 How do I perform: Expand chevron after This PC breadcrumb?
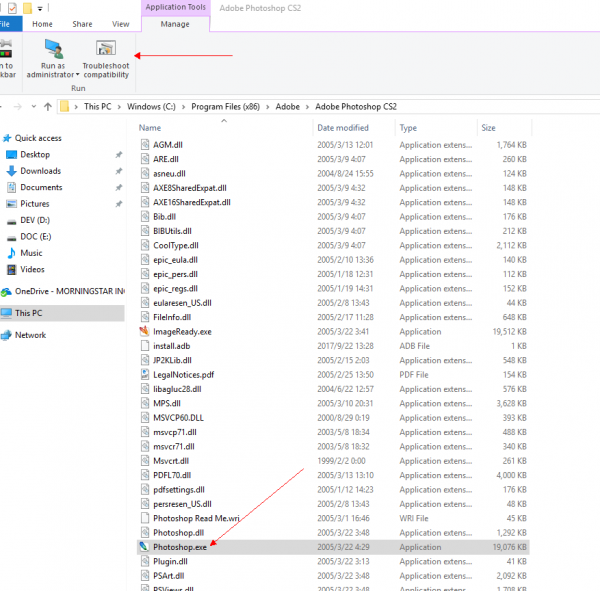pyautogui.click(x=119, y=107)
